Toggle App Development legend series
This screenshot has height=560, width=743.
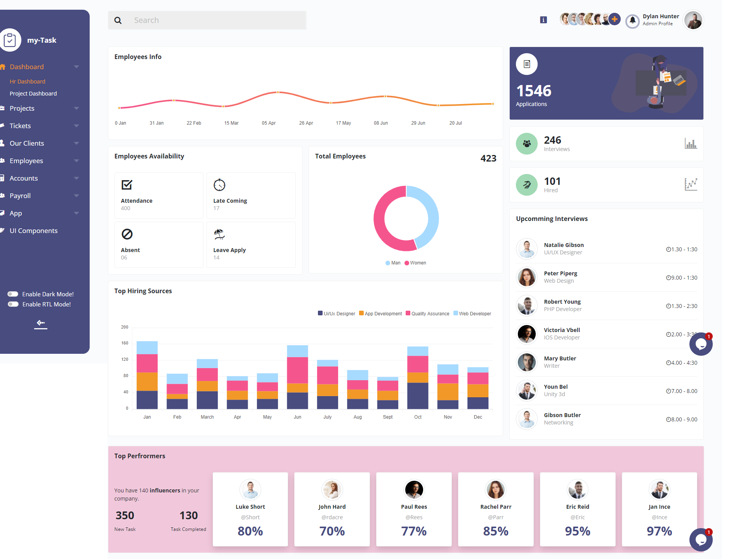pyautogui.click(x=380, y=313)
